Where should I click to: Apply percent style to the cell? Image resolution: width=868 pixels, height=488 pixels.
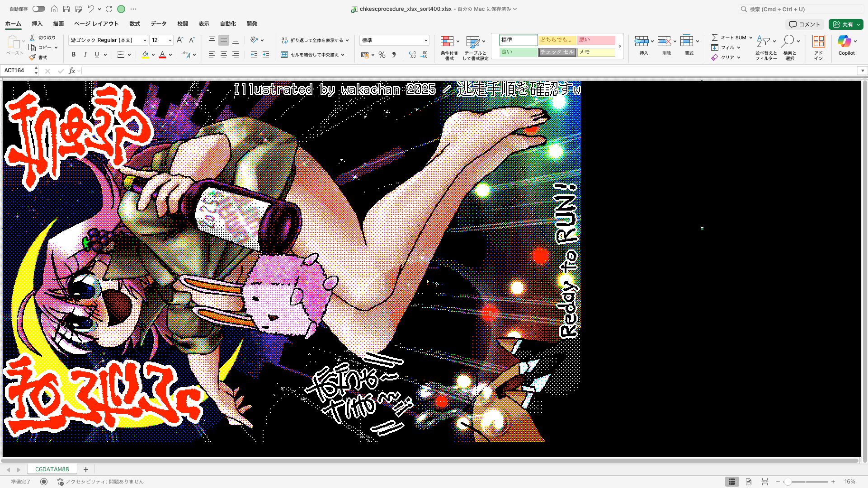(382, 54)
